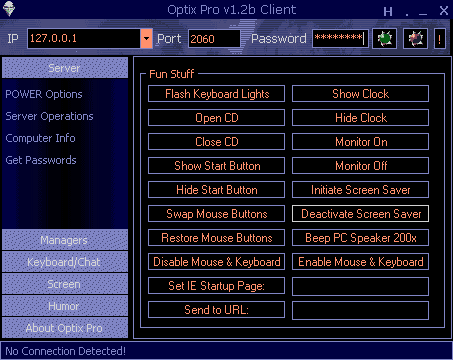This screenshot has height=360, width=453.
Task: Click the Monitor Off button
Action: click(x=361, y=166)
